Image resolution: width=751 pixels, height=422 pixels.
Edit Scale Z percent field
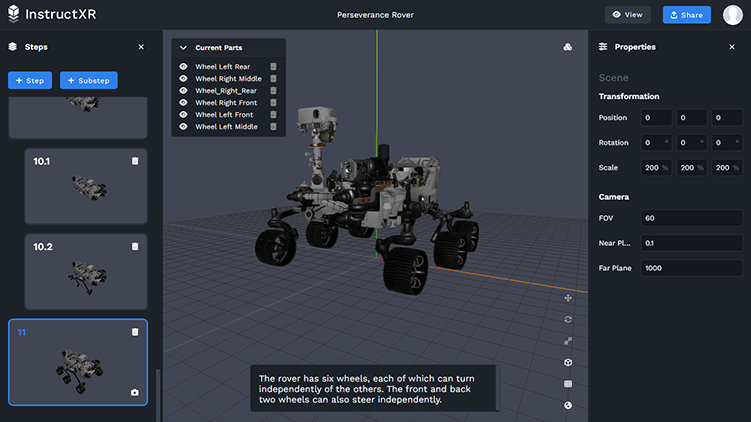coord(727,168)
